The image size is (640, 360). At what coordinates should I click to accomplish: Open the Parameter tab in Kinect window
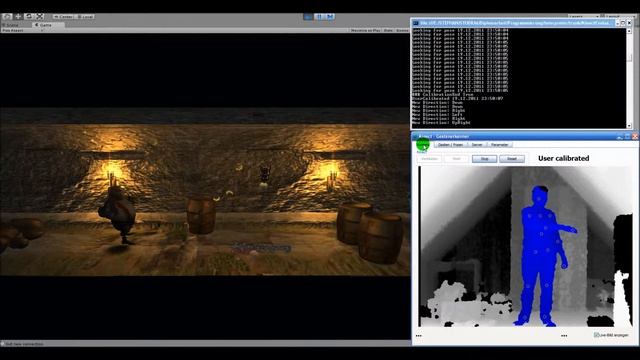click(500, 144)
